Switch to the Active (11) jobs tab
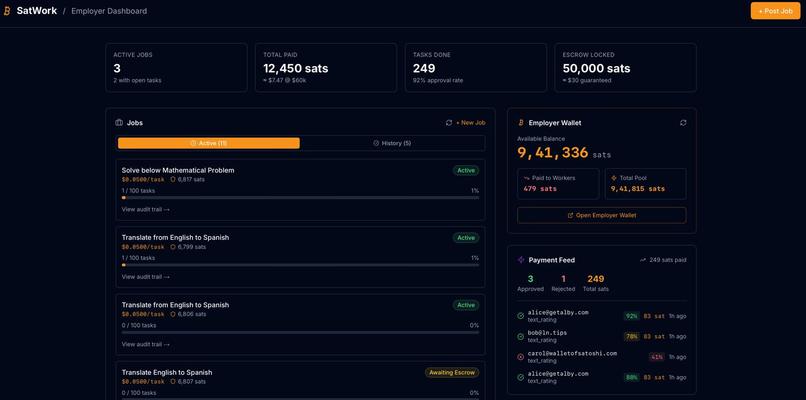 coord(209,143)
